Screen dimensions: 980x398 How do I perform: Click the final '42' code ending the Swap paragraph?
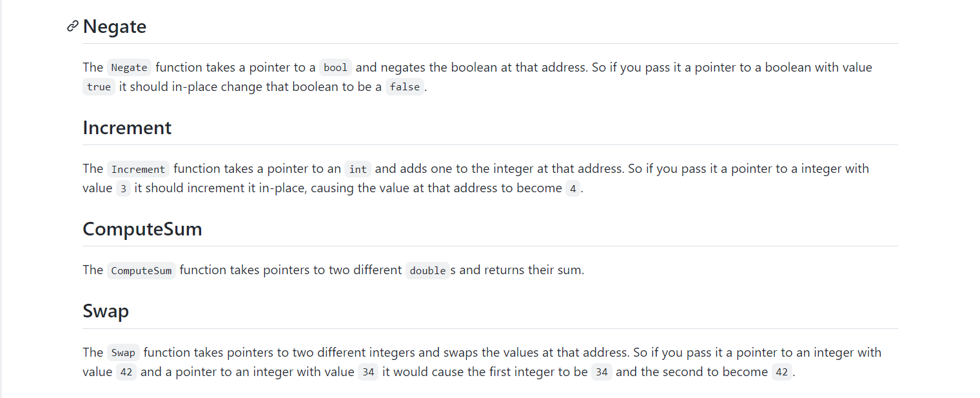[781, 372]
